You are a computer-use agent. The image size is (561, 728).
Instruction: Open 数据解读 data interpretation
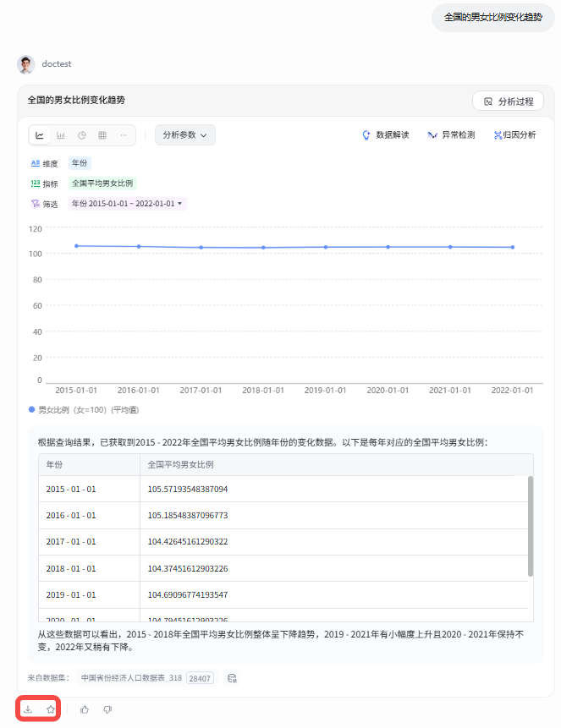click(386, 135)
